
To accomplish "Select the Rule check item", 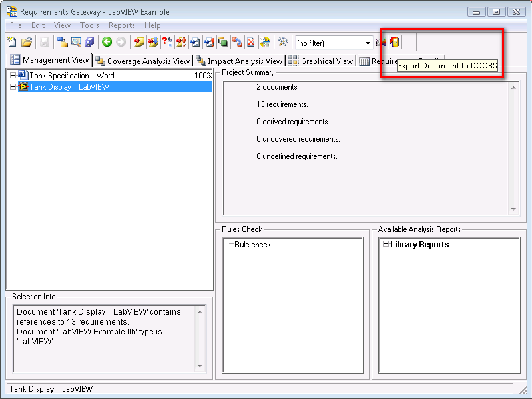I will click(252, 245).
